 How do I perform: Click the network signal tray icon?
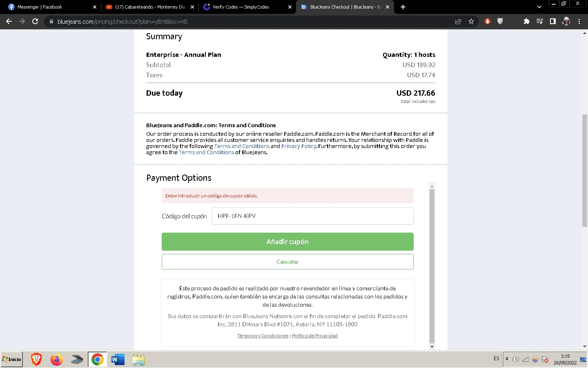(526, 359)
